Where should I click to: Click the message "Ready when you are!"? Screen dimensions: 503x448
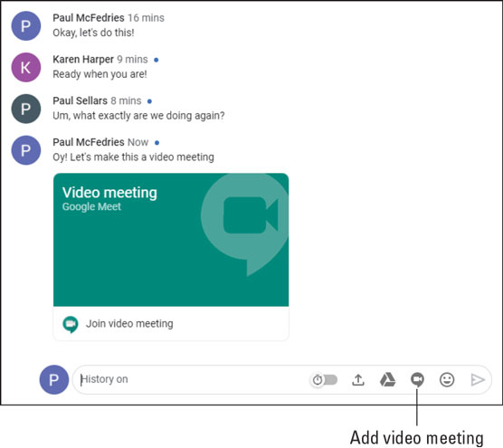(x=100, y=74)
